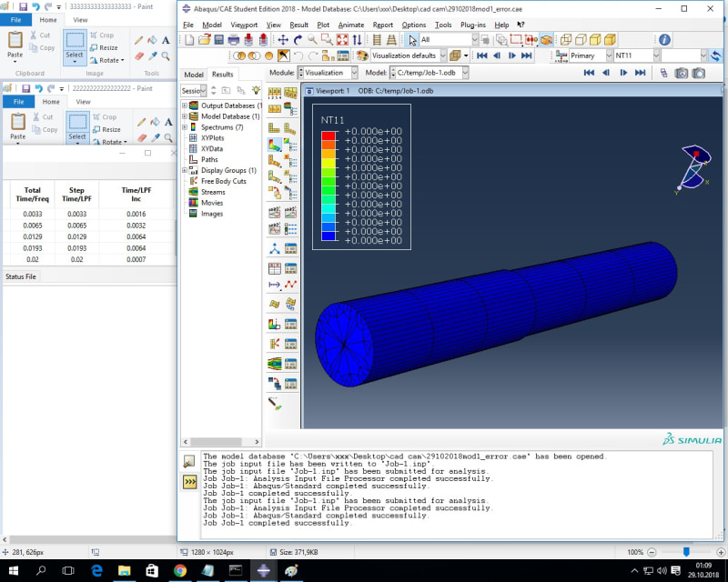Open the Viewport menu
Image resolution: width=728 pixels, height=582 pixels.
point(244,25)
